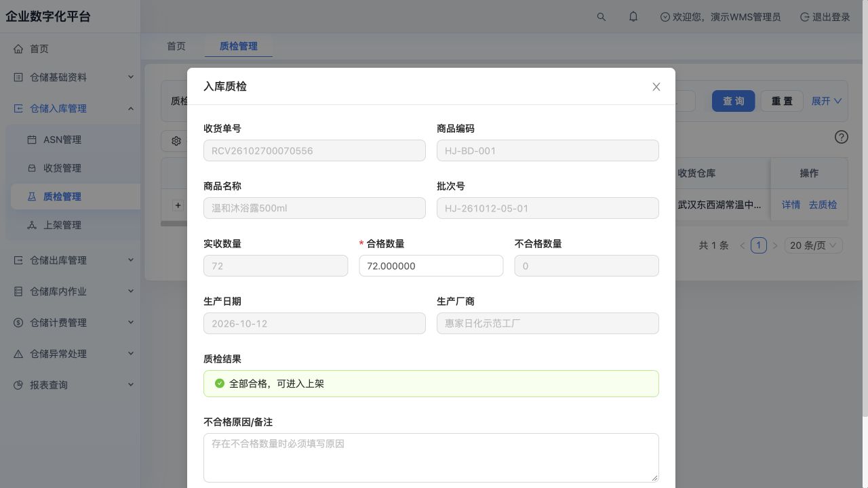Click the 仓储基础资料 sidebar icon
This screenshot has height=488, width=868.
point(18,77)
